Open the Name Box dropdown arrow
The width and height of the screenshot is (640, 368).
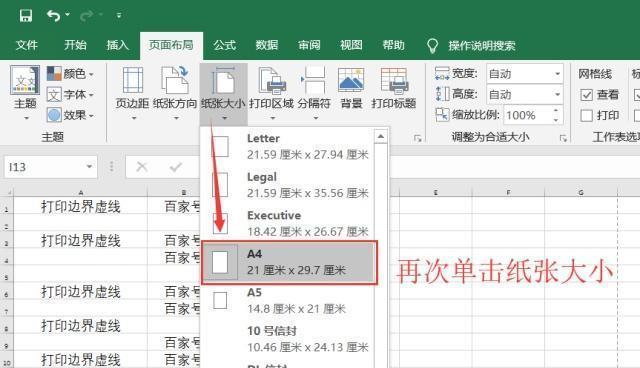coord(89,167)
